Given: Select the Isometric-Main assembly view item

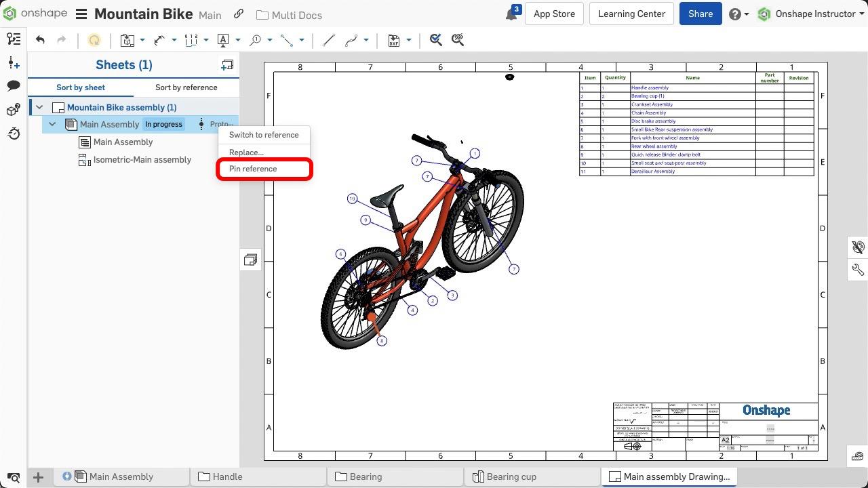Looking at the screenshot, I should 142,160.
